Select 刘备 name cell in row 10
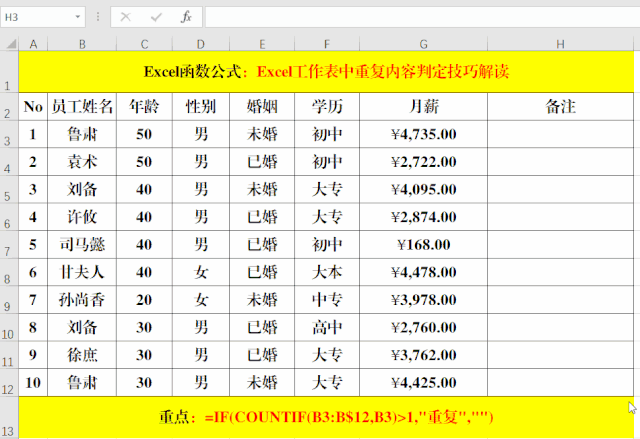The width and height of the screenshot is (640, 439). point(82,327)
